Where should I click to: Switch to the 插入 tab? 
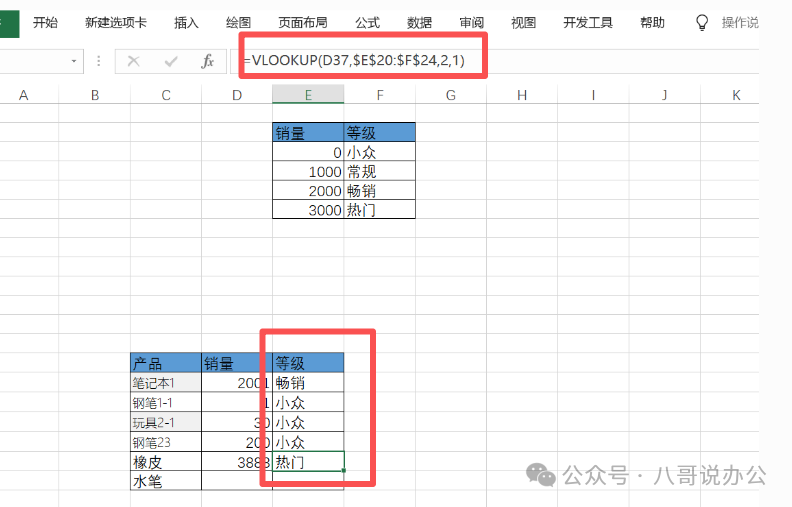click(x=186, y=23)
